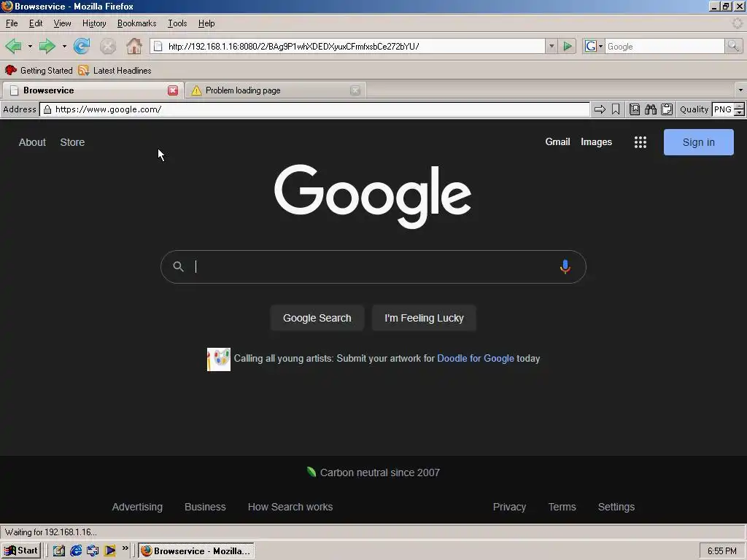Launch Internet Explorer from Quick Launch
This screenshot has height=560, width=747.
(76, 551)
